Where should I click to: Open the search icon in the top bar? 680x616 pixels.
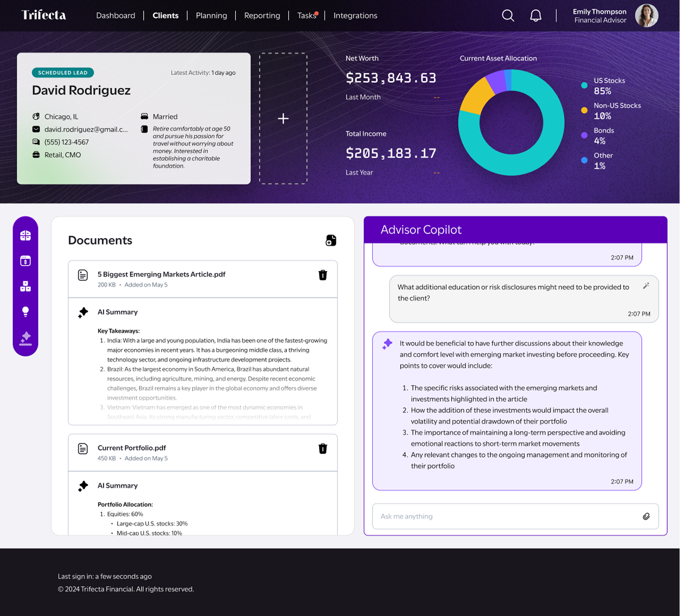point(508,16)
